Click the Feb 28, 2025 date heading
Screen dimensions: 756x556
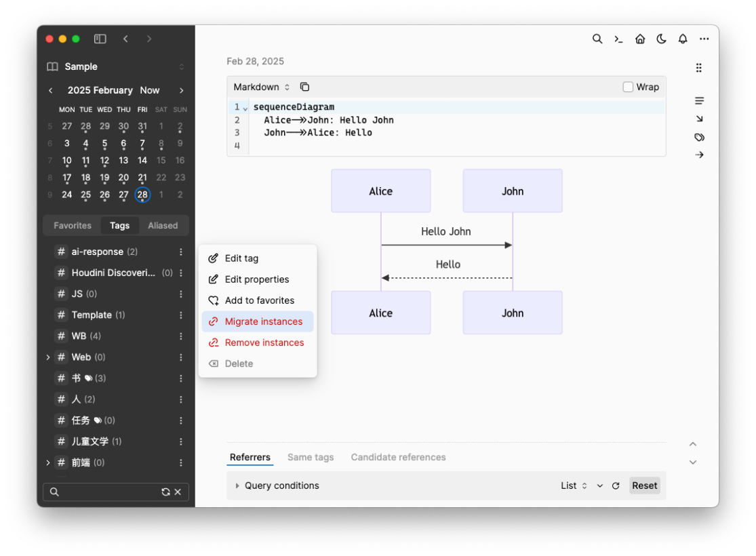point(255,61)
